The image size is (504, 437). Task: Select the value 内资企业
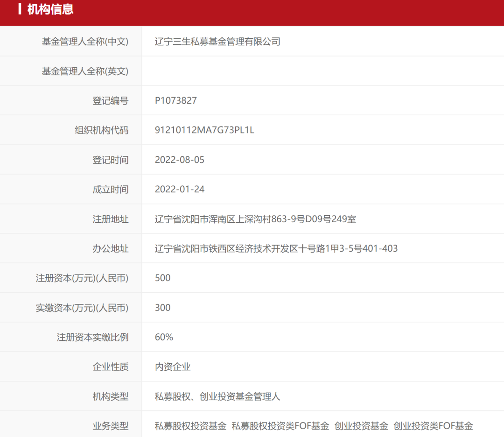pos(173,367)
